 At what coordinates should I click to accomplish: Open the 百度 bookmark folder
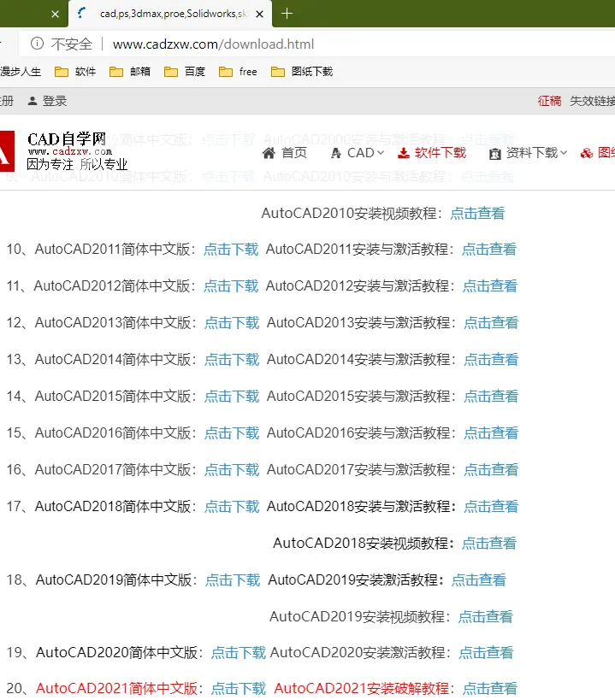(185, 72)
